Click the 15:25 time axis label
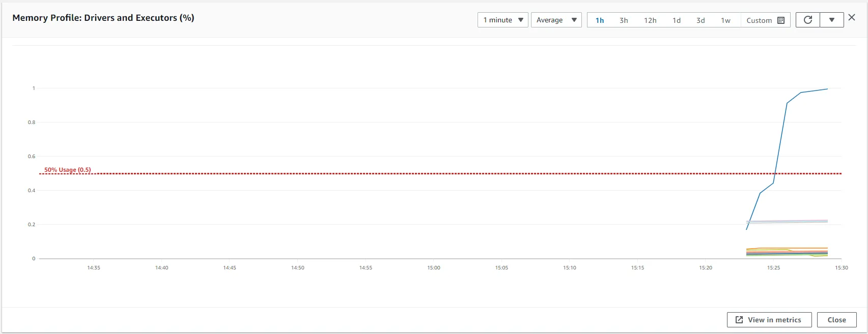Viewport: 868px width, 334px height. pos(773,267)
